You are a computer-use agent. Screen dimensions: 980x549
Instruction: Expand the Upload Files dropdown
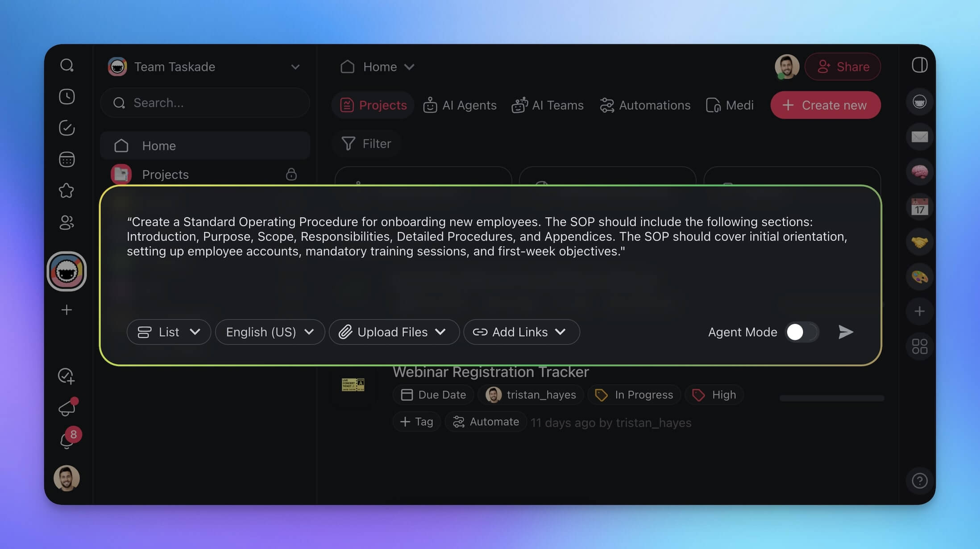point(394,332)
